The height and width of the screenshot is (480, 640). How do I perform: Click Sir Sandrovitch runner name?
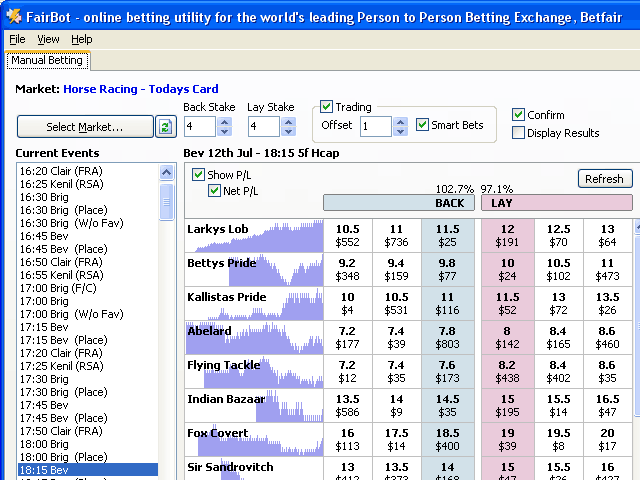[230, 467]
